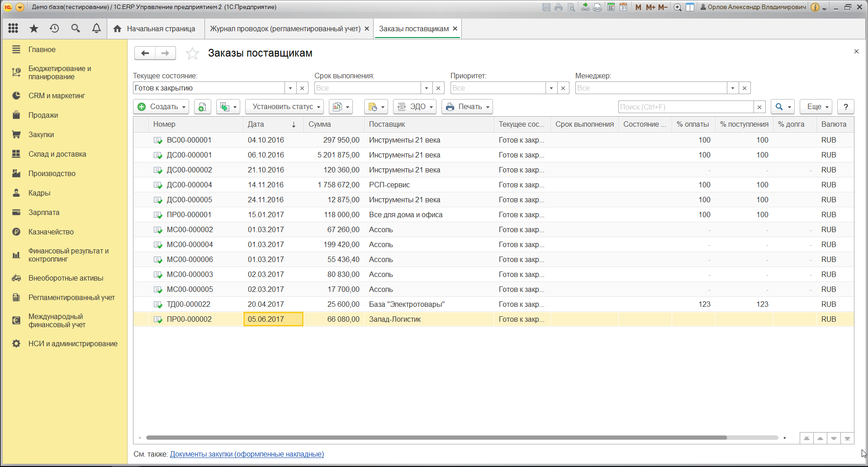Open the Документы закупки (оформленные накладные) link

click(x=247, y=454)
